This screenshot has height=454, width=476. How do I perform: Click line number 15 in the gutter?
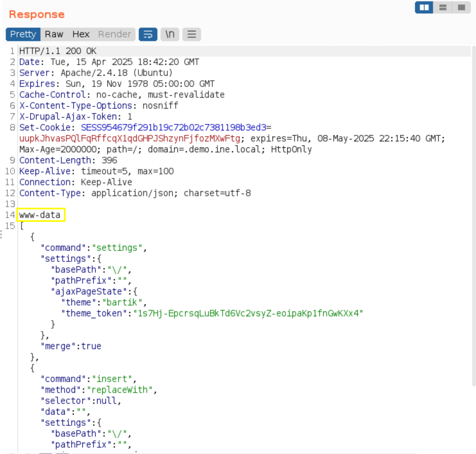point(10,226)
